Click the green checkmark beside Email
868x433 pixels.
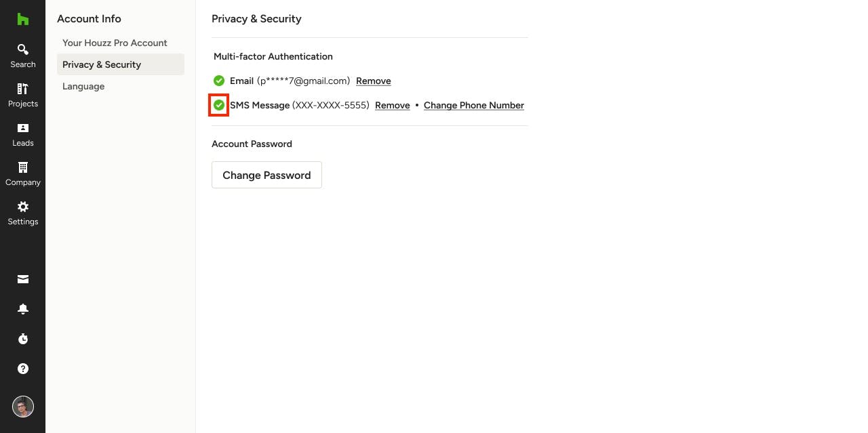[x=219, y=81]
